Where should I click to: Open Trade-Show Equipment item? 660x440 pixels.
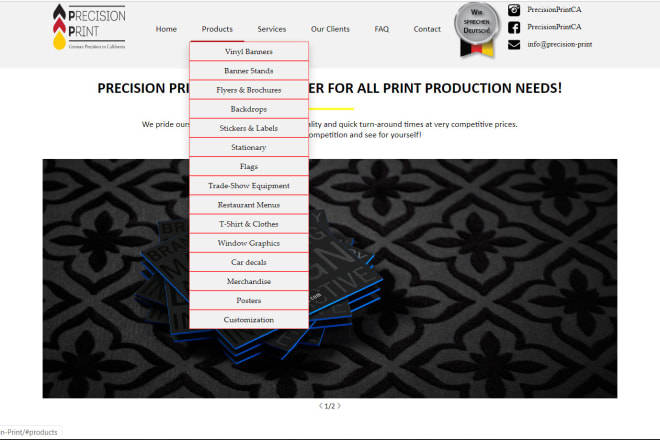[249, 186]
